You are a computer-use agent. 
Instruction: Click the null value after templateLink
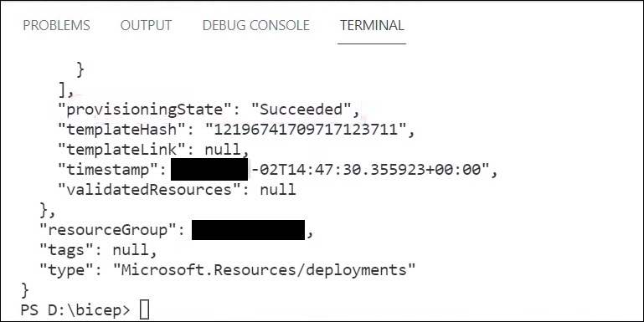[x=222, y=150]
